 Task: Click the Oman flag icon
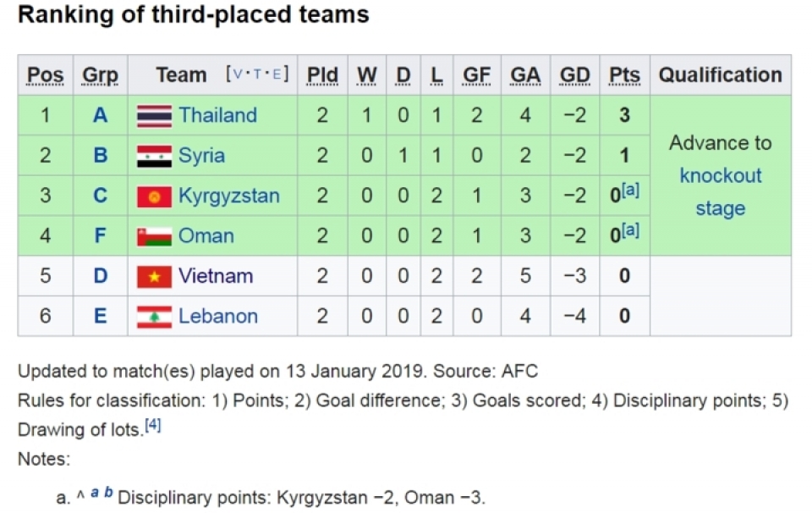pyautogui.click(x=154, y=236)
